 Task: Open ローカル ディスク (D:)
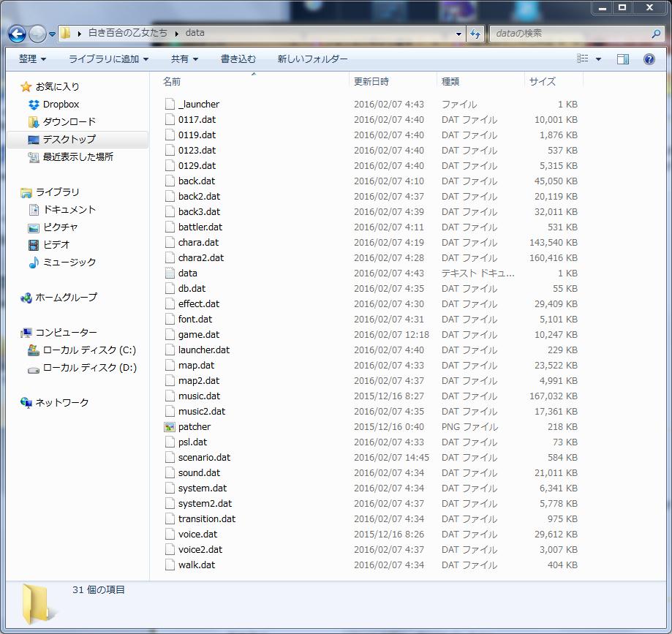coord(82,368)
